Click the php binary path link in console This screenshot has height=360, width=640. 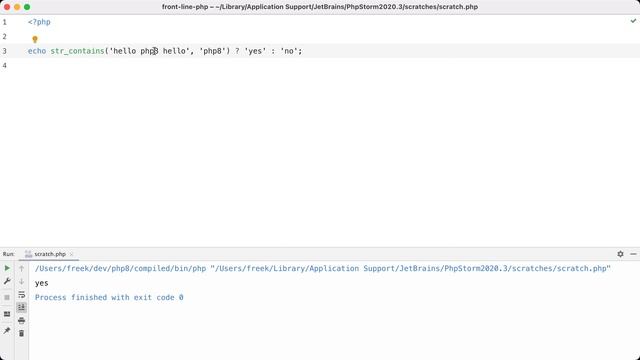click(120, 268)
